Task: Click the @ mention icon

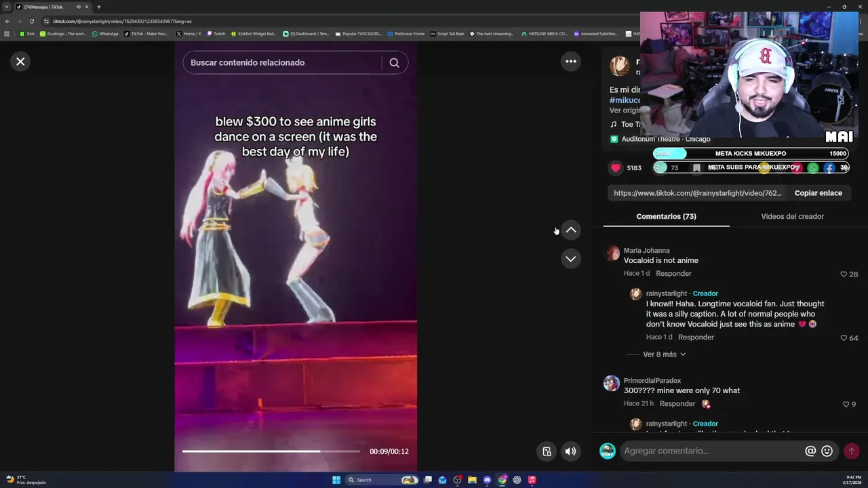Action: 810,451
